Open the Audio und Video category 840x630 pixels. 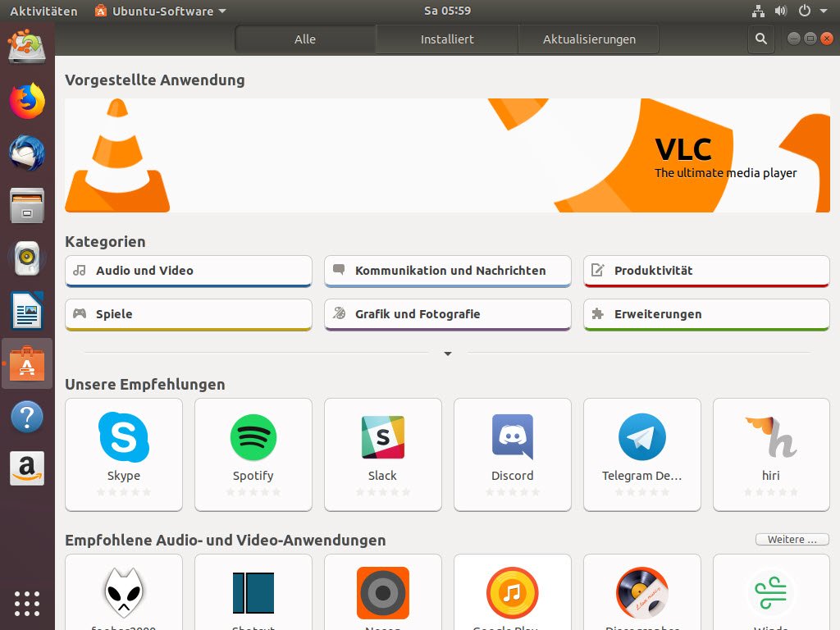pyautogui.click(x=189, y=271)
